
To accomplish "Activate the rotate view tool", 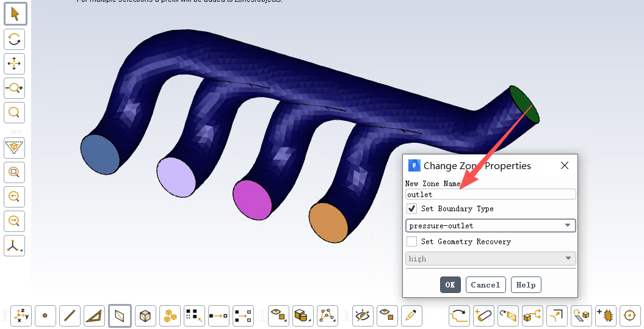I will tap(15, 40).
